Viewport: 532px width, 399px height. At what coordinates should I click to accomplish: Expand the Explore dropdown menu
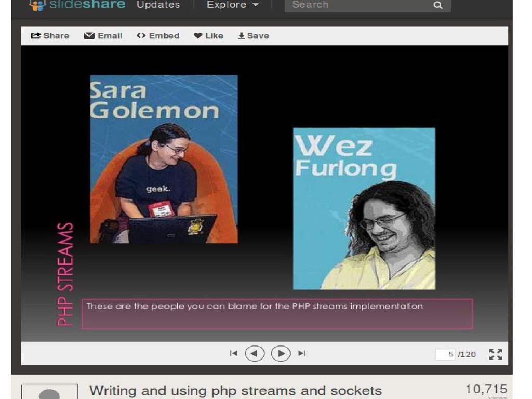coord(233,4)
